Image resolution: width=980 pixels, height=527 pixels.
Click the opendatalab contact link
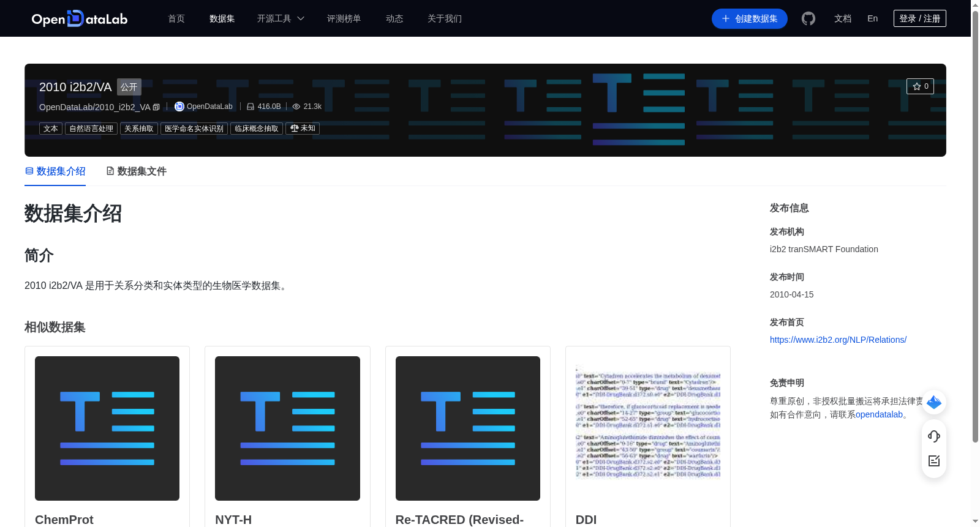point(879,414)
